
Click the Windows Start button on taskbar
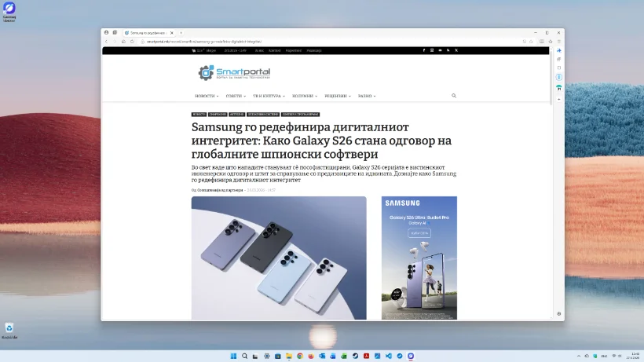click(x=233, y=356)
